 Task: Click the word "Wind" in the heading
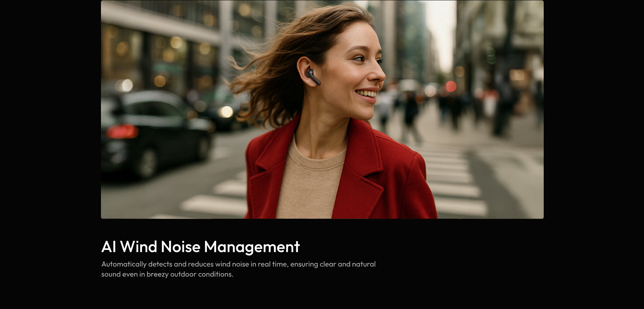click(x=139, y=247)
